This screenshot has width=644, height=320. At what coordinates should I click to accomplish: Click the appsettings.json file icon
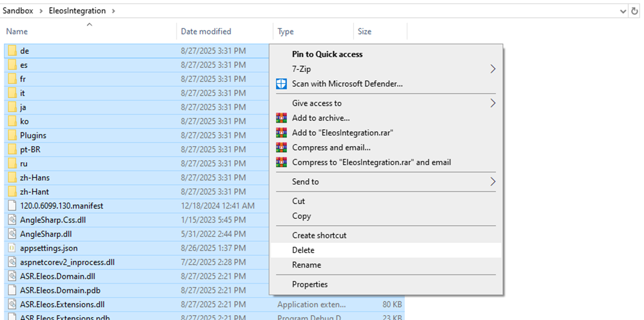(12, 248)
